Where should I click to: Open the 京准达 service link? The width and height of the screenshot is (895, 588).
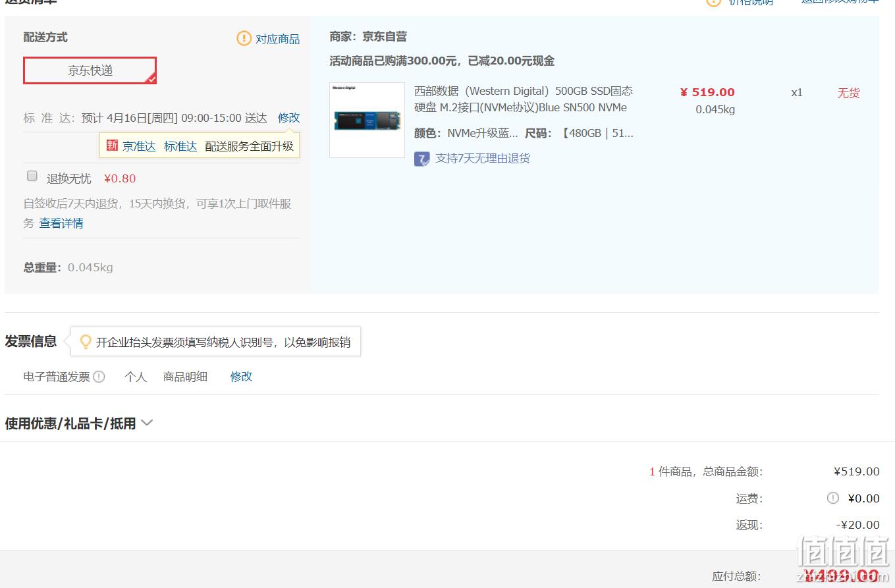tap(139, 146)
